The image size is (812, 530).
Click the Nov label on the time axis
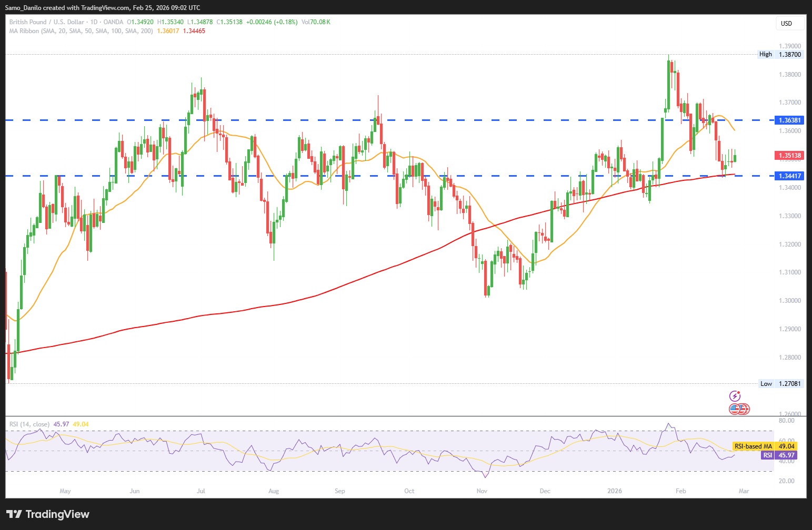(x=482, y=491)
